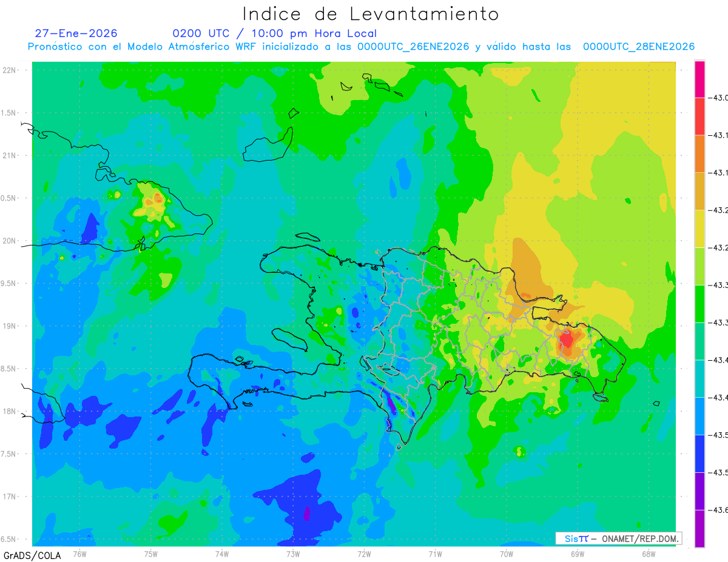Viewport: 728px width, 562px height.
Task: Click the '73W' longitude label
Action: coord(293,554)
